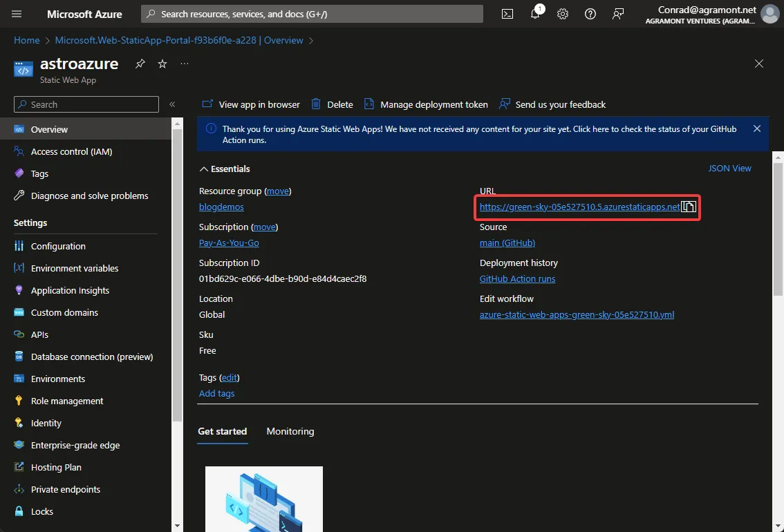Pin astroazure to the dashboard
The height and width of the screenshot is (532, 784).
click(x=140, y=64)
